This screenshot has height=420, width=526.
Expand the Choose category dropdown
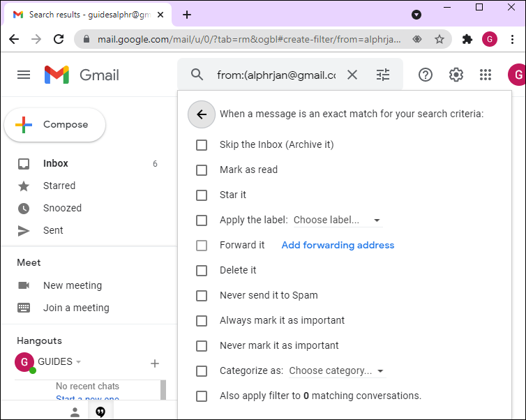[337, 371]
